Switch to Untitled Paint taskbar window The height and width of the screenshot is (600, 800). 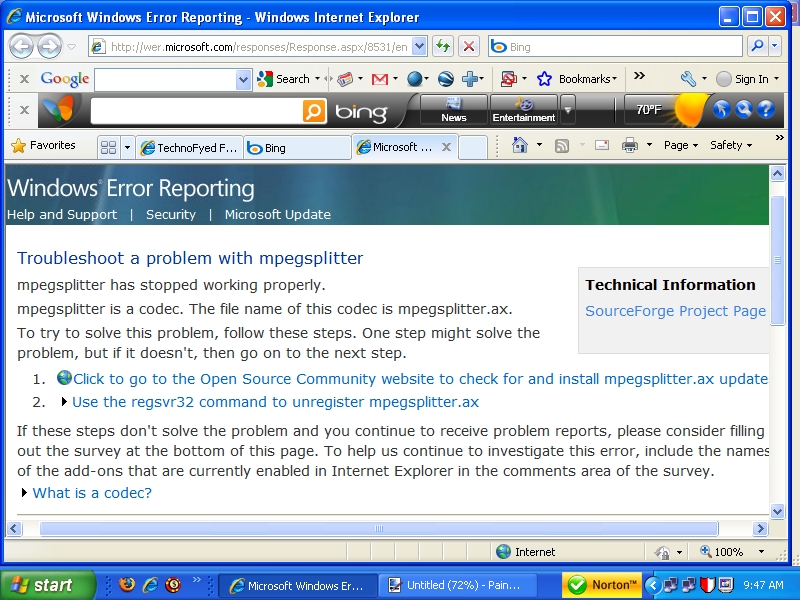[x=458, y=585]
